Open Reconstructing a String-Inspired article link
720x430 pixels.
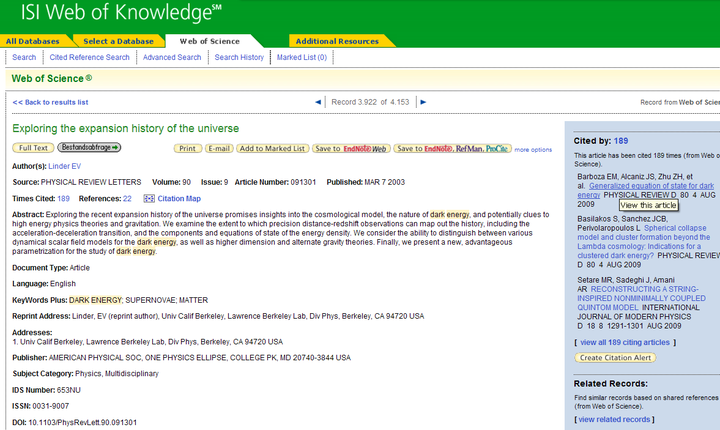pyautogui.click(x=641, y=298)
